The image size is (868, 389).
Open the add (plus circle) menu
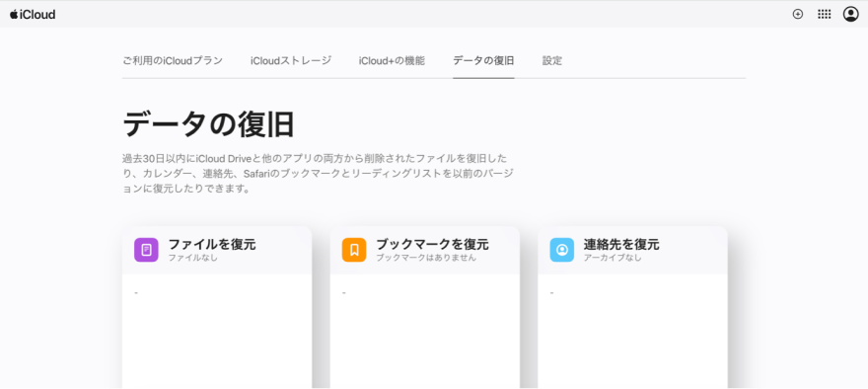(798, 15)
